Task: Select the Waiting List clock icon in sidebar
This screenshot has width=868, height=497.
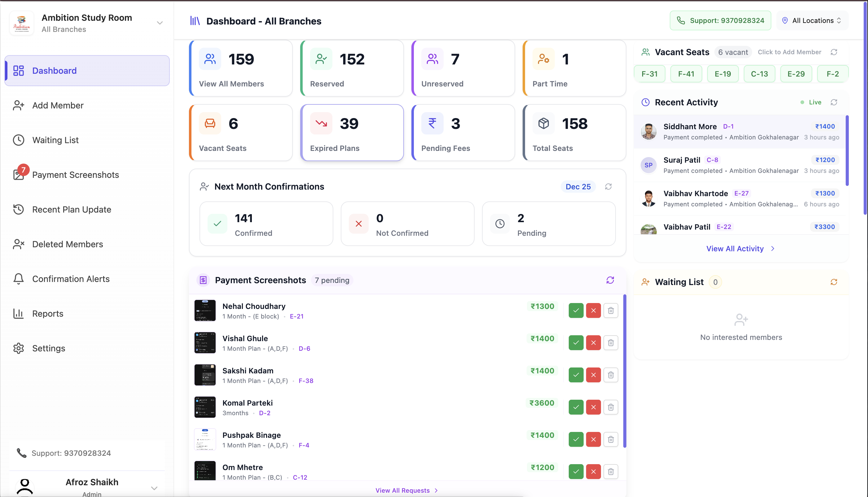Action: (x=18, y=140)
